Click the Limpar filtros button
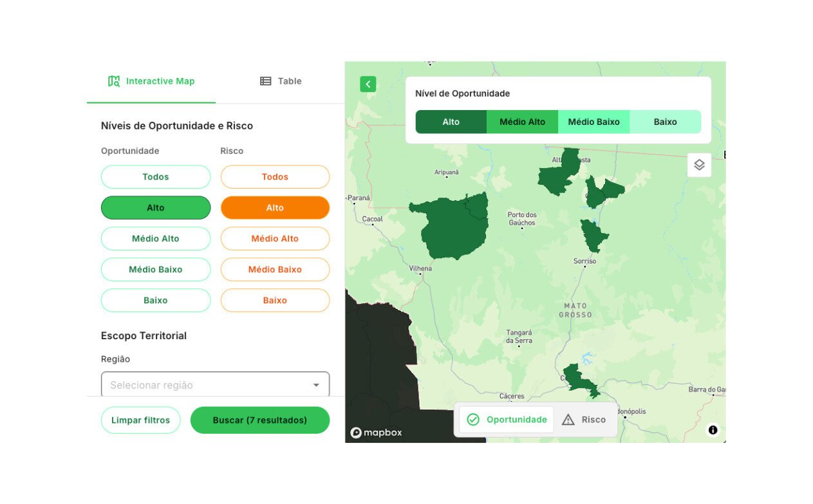813x504 pixels. tap(140, 420)
